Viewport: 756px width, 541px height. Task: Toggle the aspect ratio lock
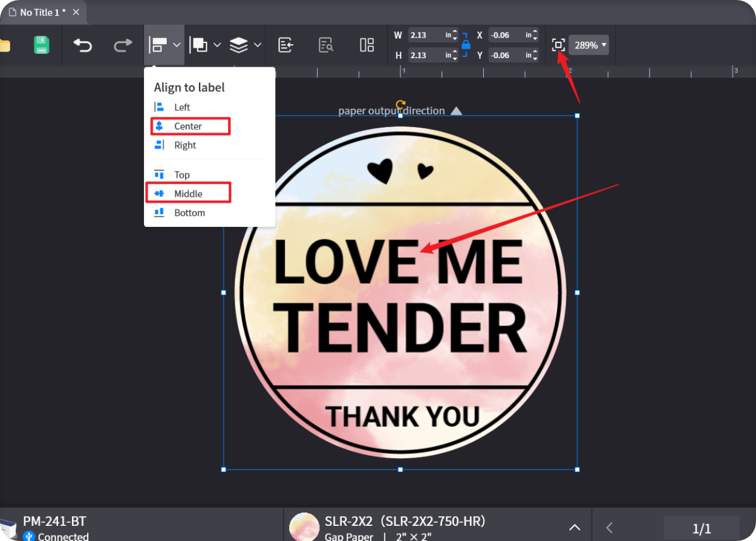pos(465,45)
